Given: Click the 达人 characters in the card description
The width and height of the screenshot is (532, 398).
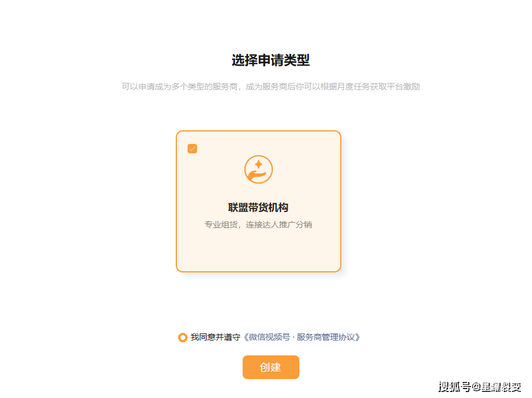Looking at the screenshot, I should (x=271, y=224).
